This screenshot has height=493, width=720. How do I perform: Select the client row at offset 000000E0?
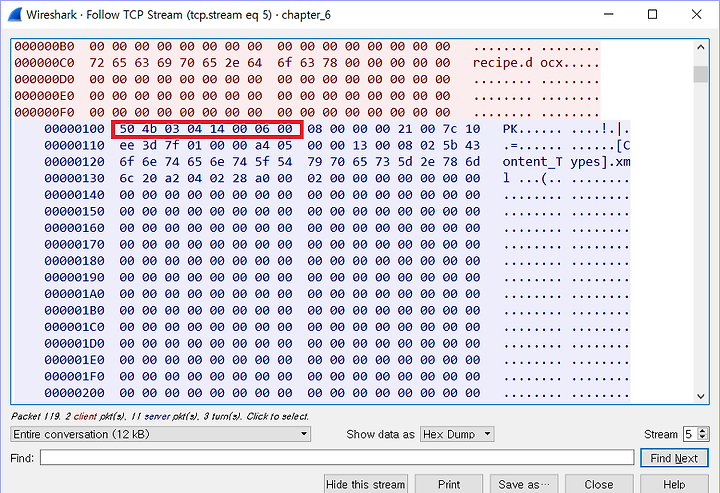click(x=307, y=96)
